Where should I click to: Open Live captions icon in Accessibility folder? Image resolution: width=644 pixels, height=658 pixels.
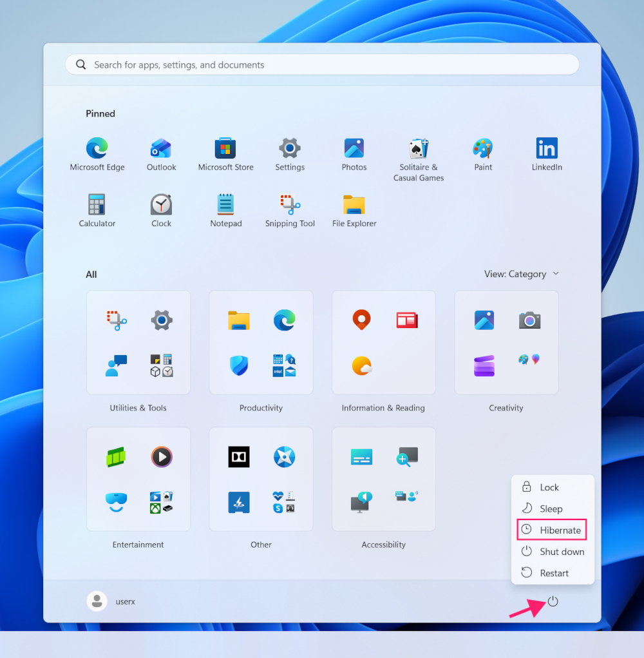(361, 457)
